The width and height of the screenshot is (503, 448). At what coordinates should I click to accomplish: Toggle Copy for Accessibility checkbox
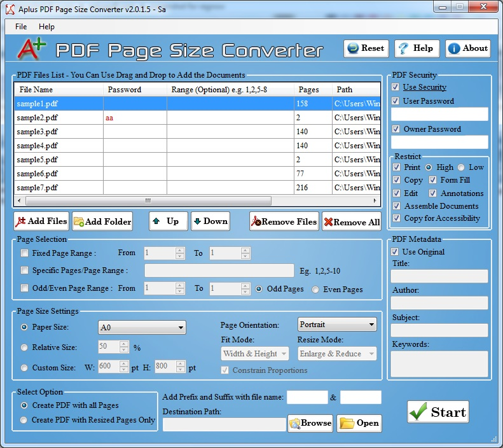tap(397, 218)
